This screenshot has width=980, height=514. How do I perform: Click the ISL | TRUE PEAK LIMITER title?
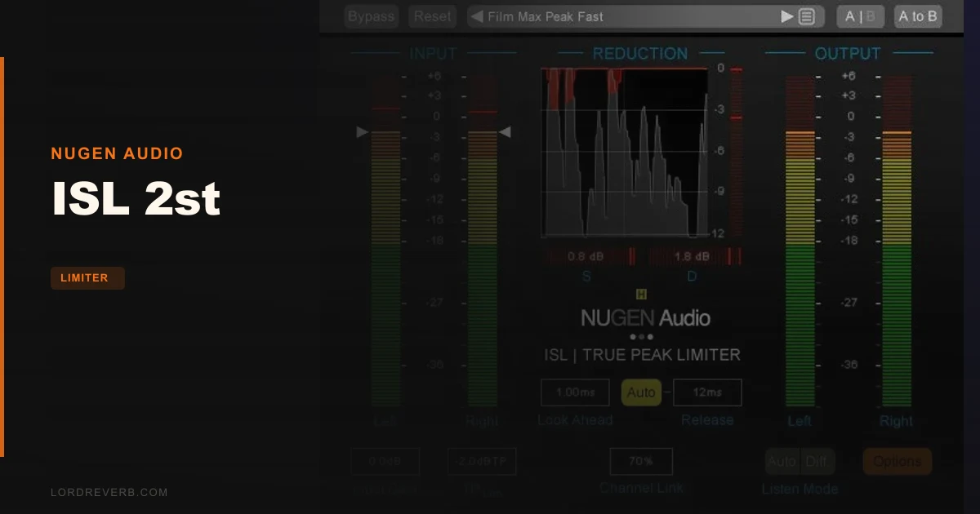643,355
